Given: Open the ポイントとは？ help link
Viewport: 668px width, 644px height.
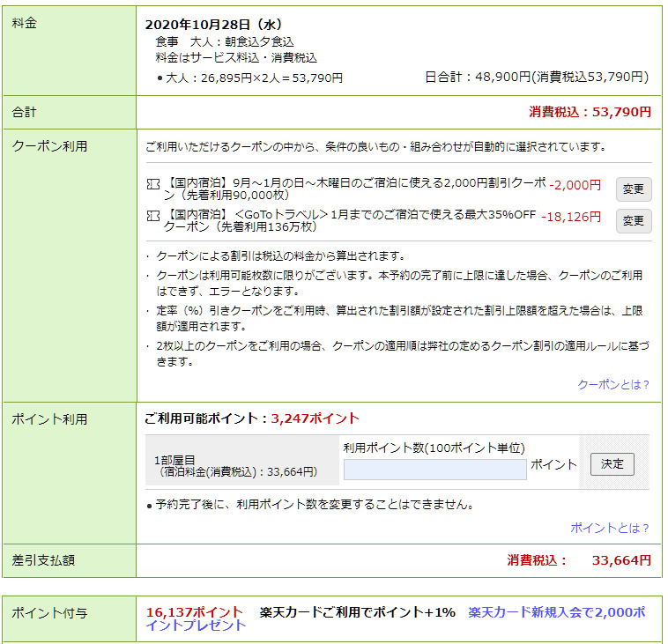Looking at the screenshot, I should click(609, 528).
